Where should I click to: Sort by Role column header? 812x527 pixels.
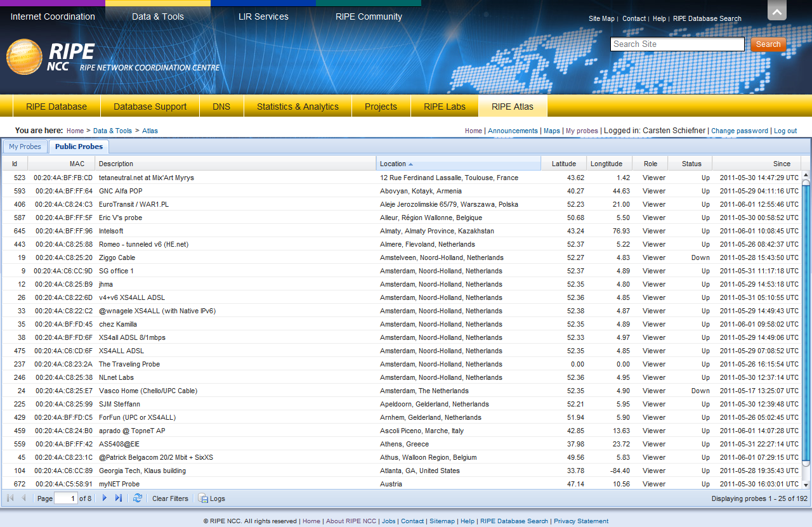click(x=651, y=164)
